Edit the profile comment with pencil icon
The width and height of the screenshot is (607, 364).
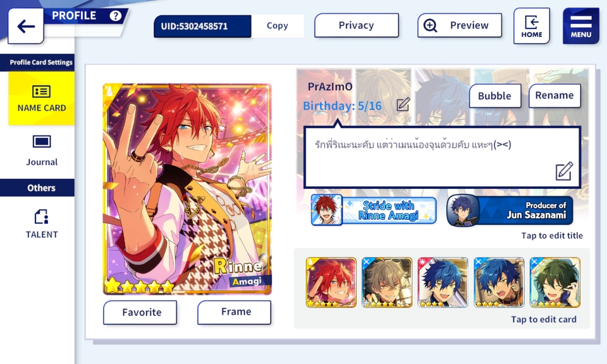pos(563,171)
